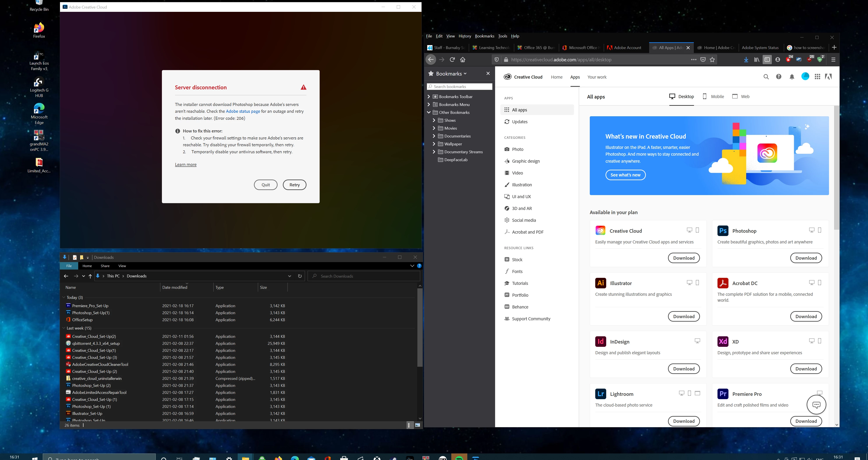Click the Creative Cloud search magnifier icon
Image resolution: width=868 pixels, height=460 pixels.
766,77
